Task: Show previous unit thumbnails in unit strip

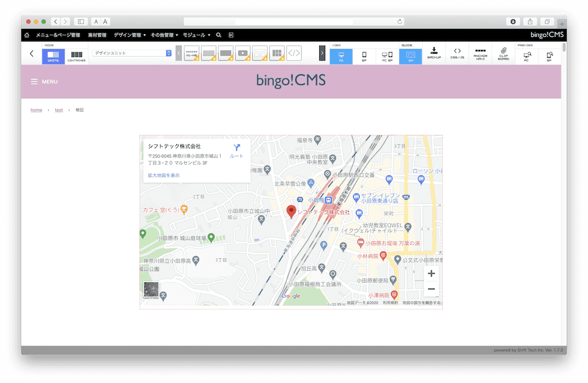Action: pos(179,54)
